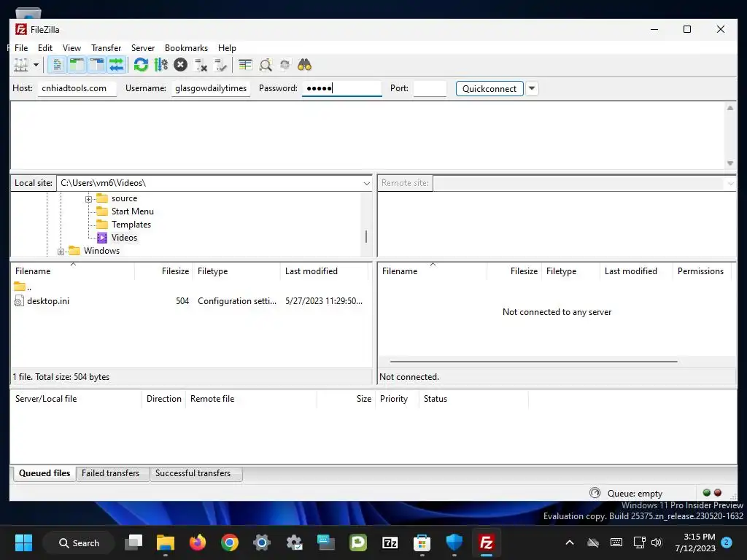747x560 pixels.
Task: Toggle local directory tree display
Action: [77, 65]
